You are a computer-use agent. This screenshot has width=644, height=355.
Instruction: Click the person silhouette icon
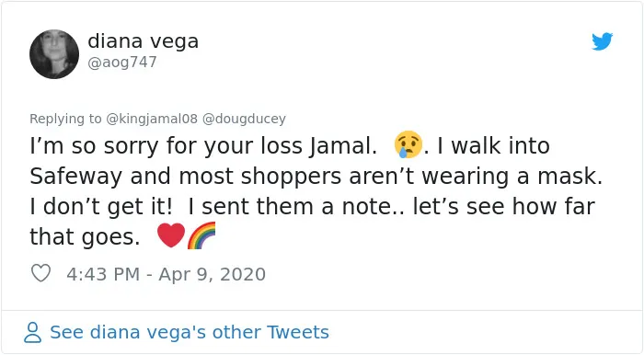click(x=32, y=332)
